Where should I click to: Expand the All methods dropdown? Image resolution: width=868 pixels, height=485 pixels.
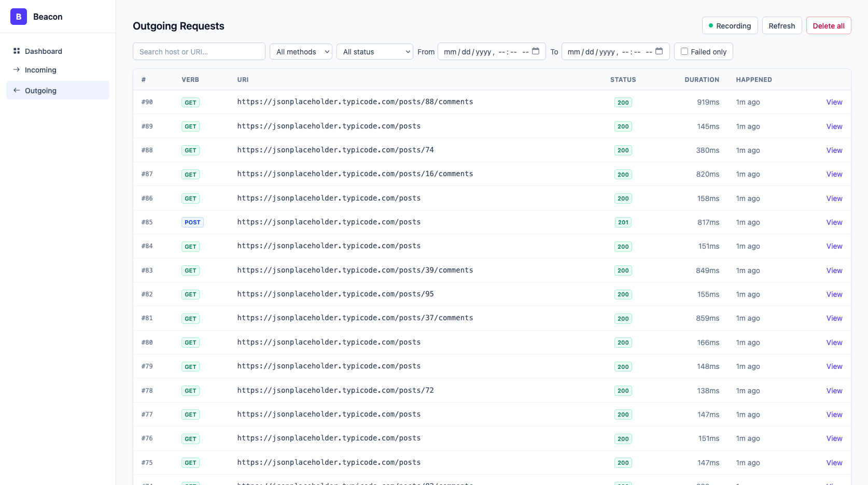pyautogui.click(x=301, y=51)
